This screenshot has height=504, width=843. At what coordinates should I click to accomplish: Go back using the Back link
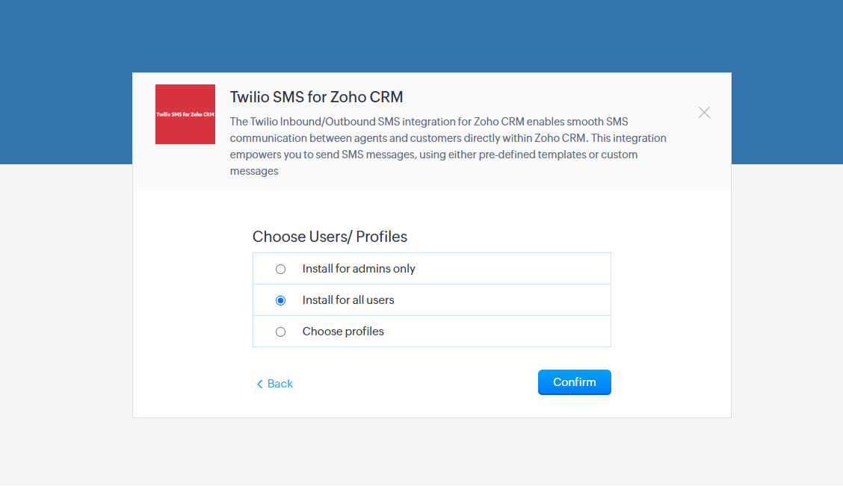coord(280,384)
